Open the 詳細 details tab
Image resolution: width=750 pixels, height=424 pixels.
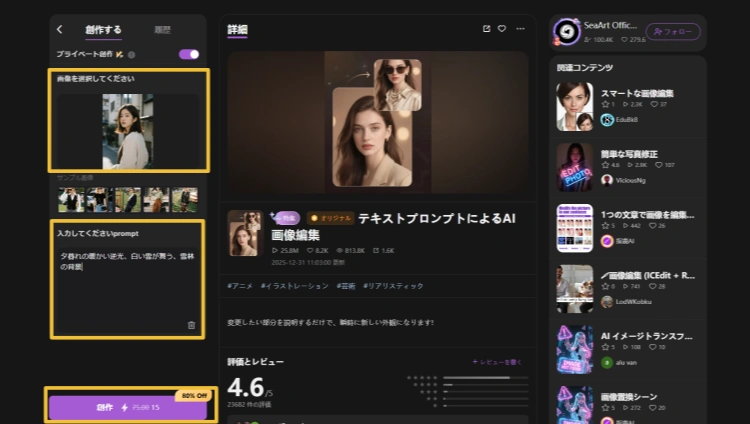237,30
